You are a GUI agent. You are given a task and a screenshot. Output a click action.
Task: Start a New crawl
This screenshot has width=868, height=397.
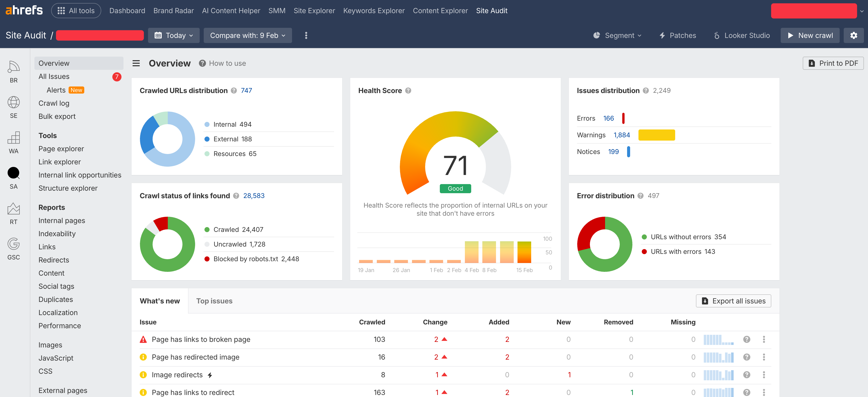click(x=810, y=35)
